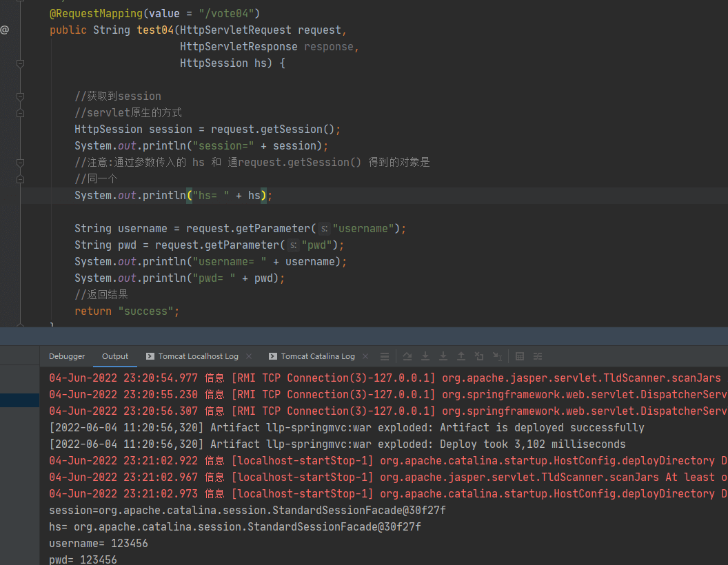Screen dimensions: 728x565
Task: Collapse comment block starting with 注意
Action: [21, 163]
